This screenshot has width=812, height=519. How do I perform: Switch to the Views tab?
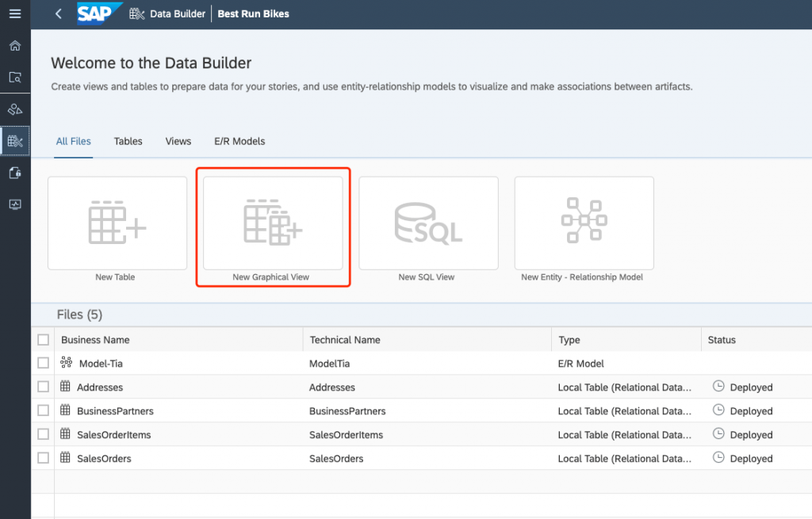(178, 141)
